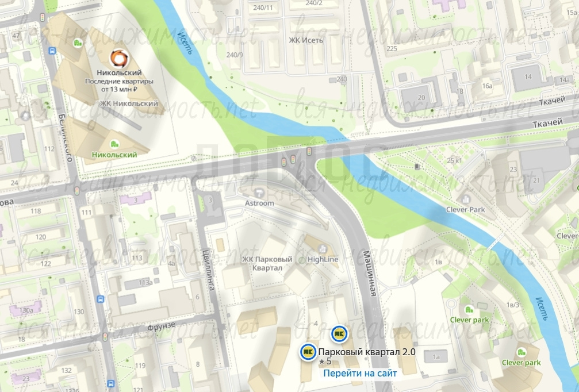Viewport: 579px width, 392px height.
Task: Open the bottom-right Clever park green marker
Action: coord(521,352)
